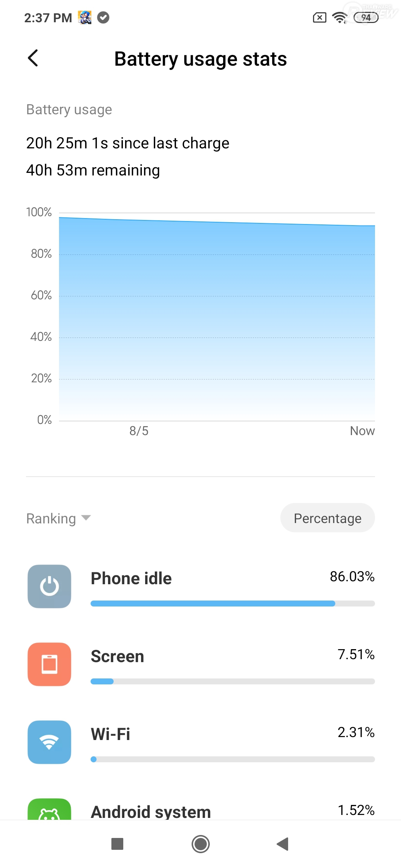Open Phone idle usage details
Image resolution: width=401 pixels, height=868 pixels.
131,578
